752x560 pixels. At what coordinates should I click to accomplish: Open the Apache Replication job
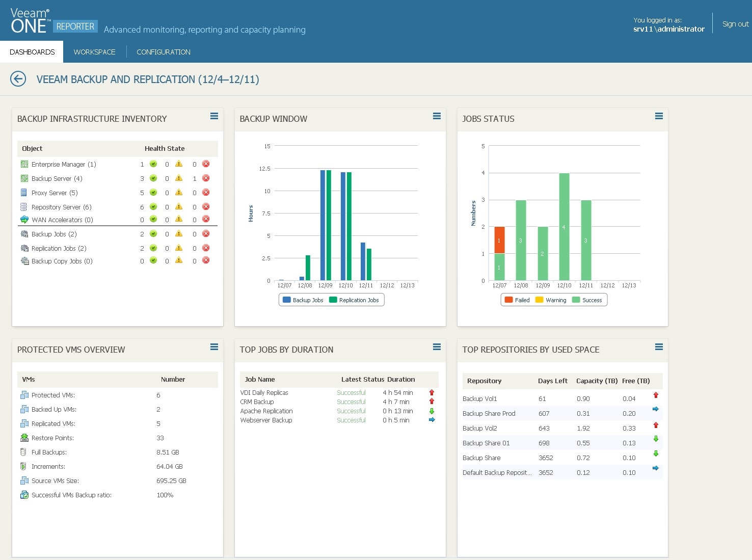point(266,411)
